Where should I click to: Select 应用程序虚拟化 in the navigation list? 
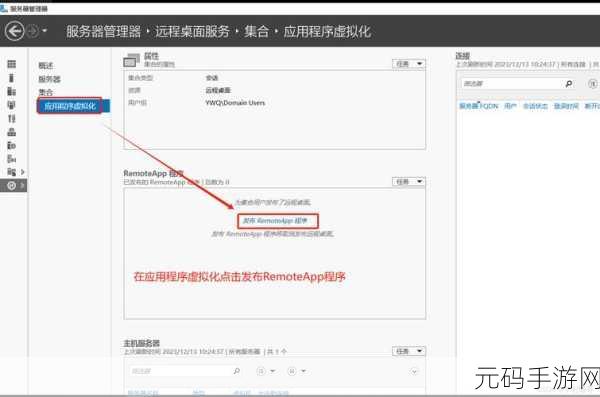70,106
